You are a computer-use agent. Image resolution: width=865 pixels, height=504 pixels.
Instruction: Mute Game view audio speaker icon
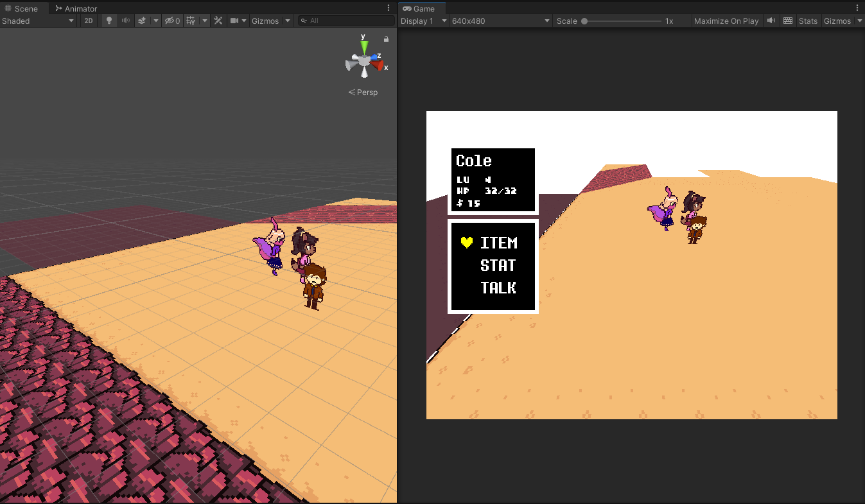(x=771, y=21)
